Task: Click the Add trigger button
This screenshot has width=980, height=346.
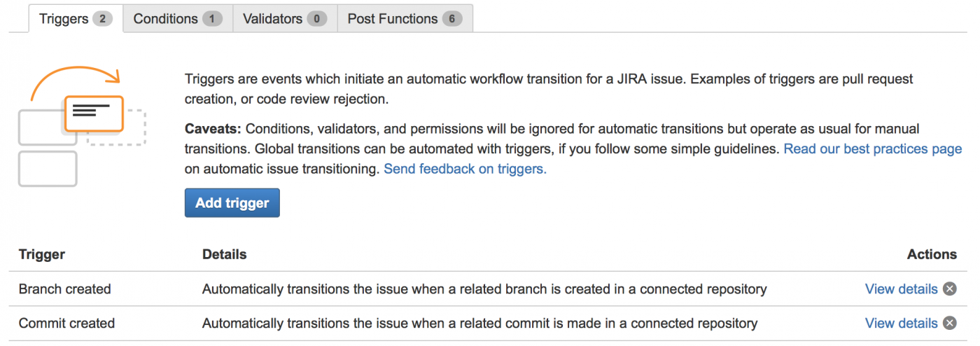Action: pos(232,203)
